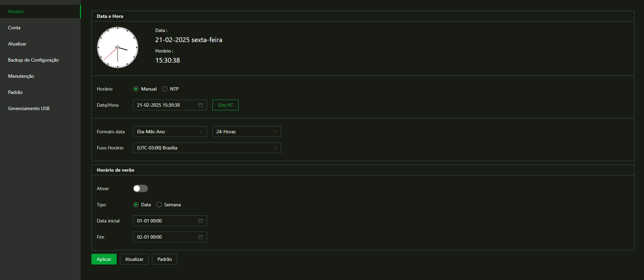
Task: Click the Fuso Horário label
Action: [x=110, y=148]
